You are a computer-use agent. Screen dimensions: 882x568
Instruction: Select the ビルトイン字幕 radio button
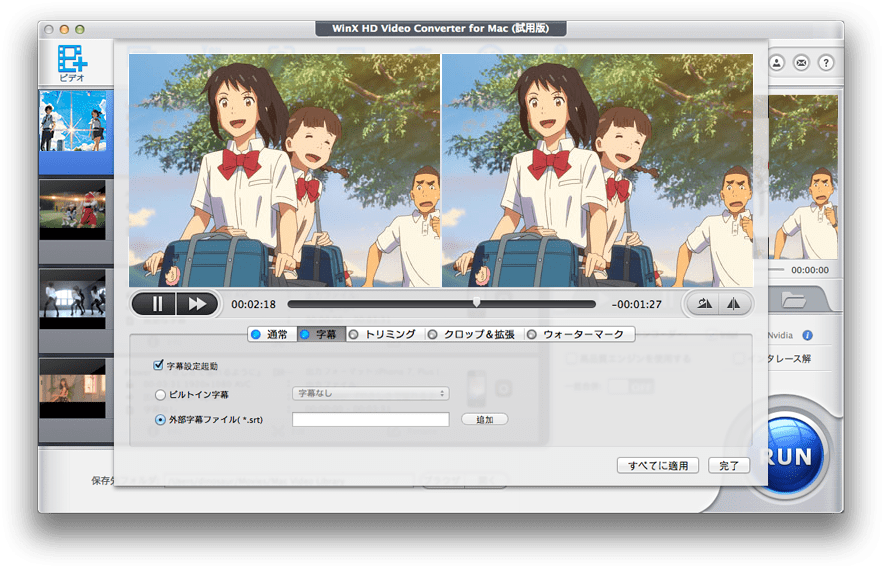(x=160, y=395)
